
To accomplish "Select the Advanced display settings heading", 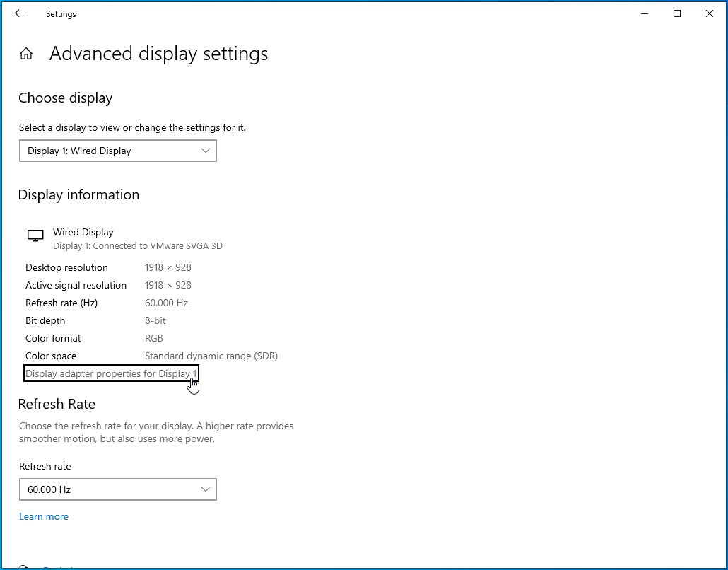I will coord(159,54).
